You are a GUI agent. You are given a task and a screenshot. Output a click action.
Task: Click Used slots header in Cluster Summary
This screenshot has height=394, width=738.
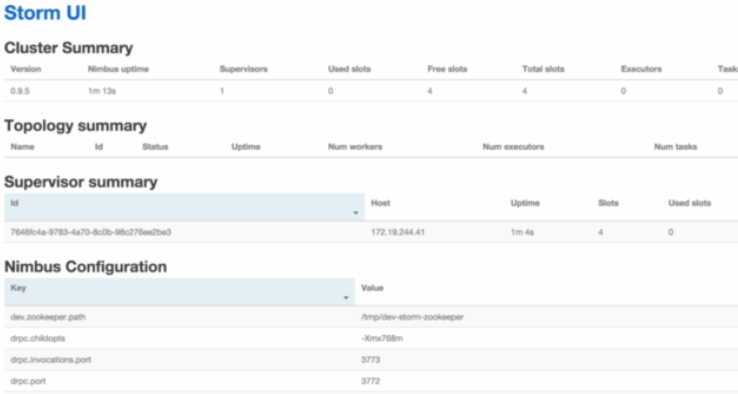click(x=349, y=69)
